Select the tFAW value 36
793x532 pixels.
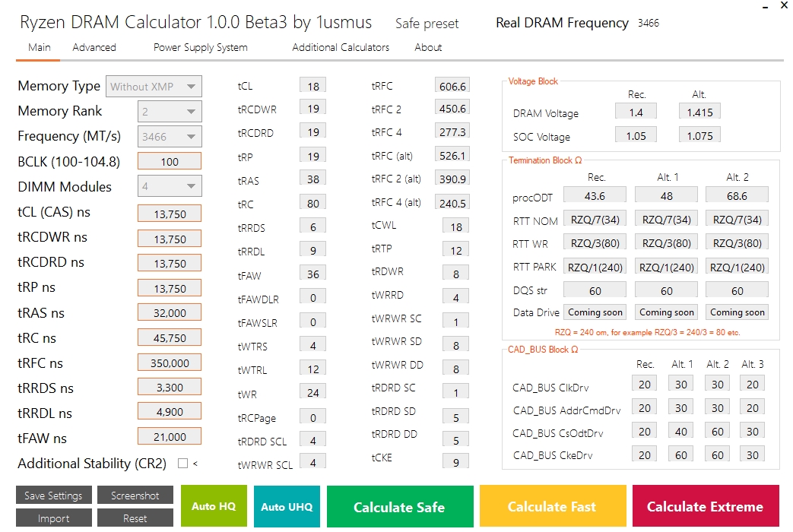tap(313, 274)
